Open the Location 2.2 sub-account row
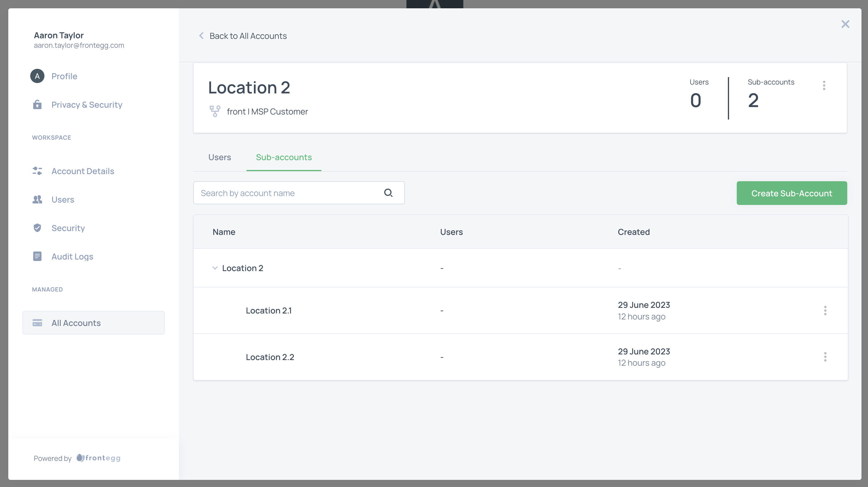Screen dimensions: 868x487 coord(270,357)
